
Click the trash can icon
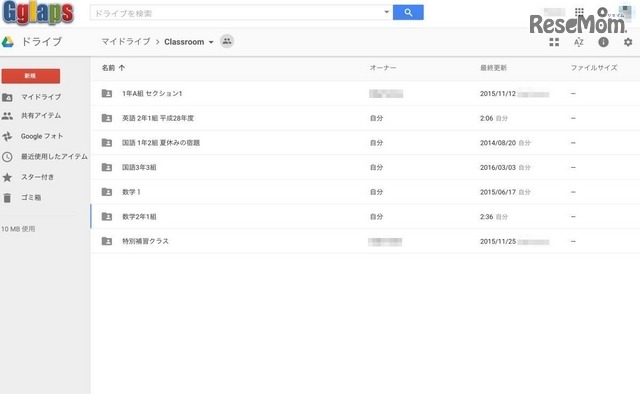point(7,198)
